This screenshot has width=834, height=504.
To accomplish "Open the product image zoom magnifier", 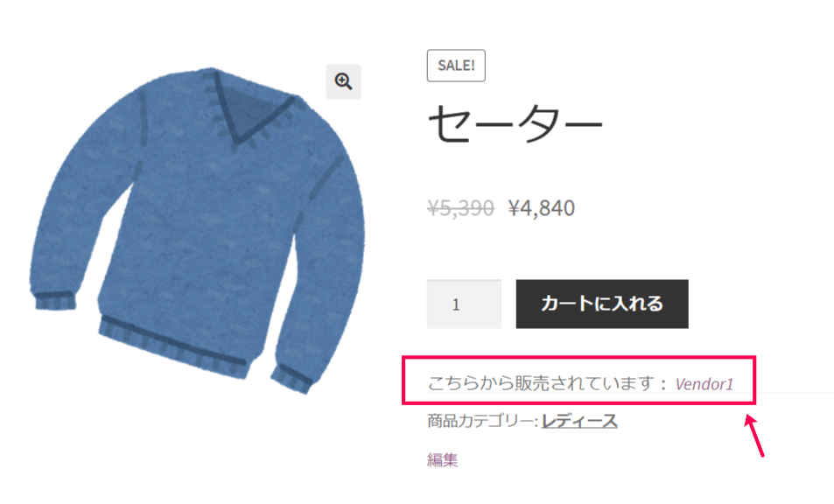I will [x=344, y=82].
